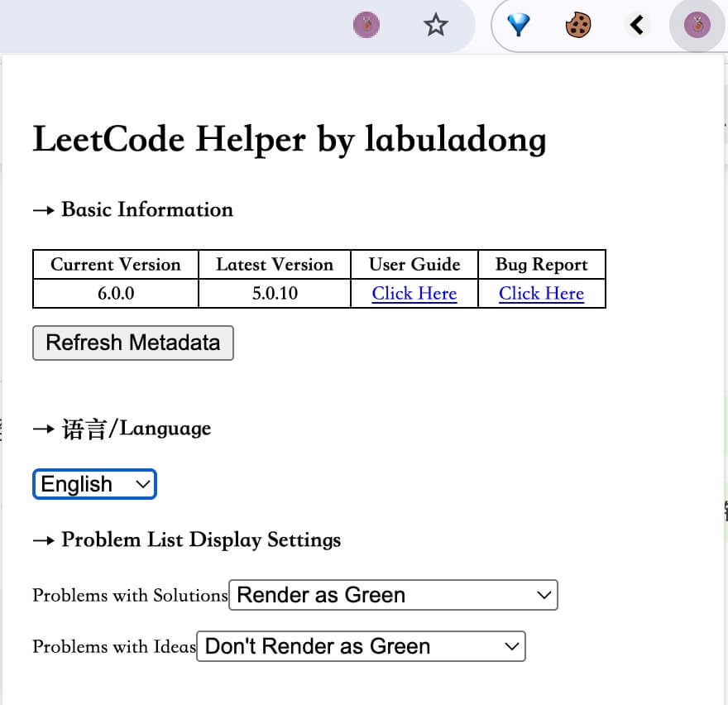Open the Problems with Solutions dropdown
The height and width of the screenshot is (705, 728).
[x=393, y=595]
